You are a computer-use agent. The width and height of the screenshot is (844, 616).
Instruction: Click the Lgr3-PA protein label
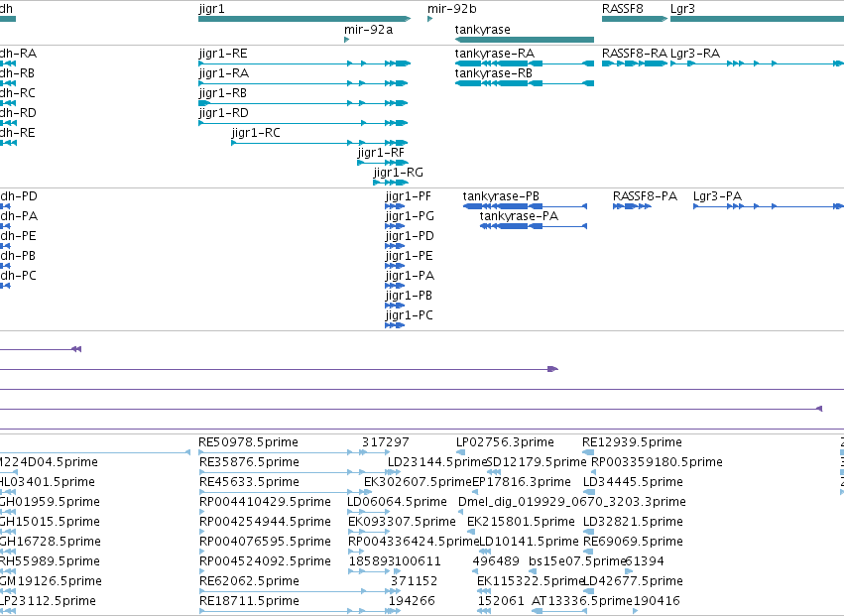[x=717, y=196]
